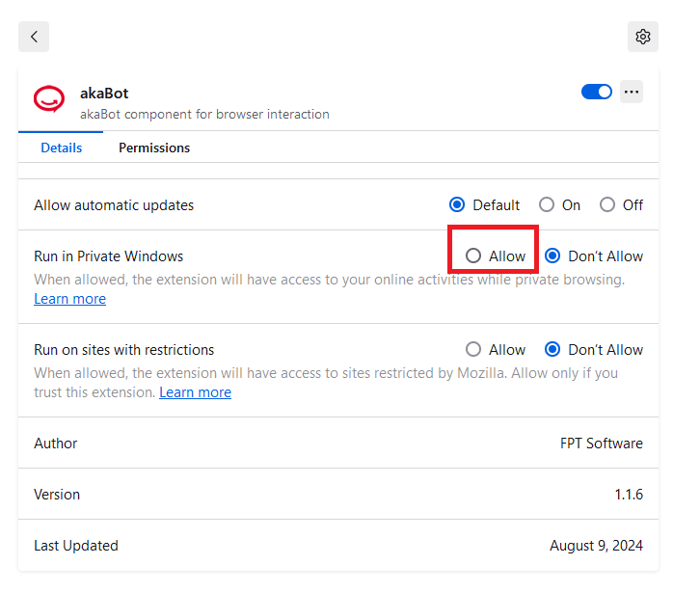Viewport: 700px width, 592px height.
Task: Click the 'Last Updated' label
Action: tap(76, 546)
